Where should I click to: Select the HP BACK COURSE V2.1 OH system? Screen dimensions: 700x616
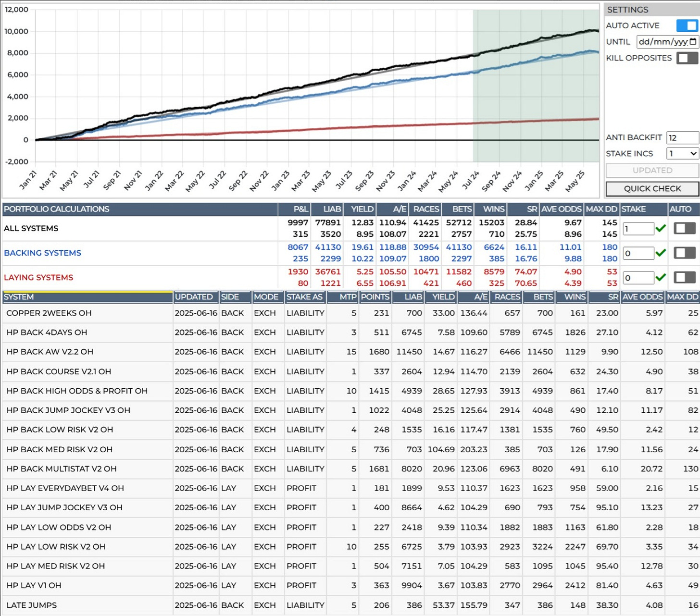(x=59, y=371)
